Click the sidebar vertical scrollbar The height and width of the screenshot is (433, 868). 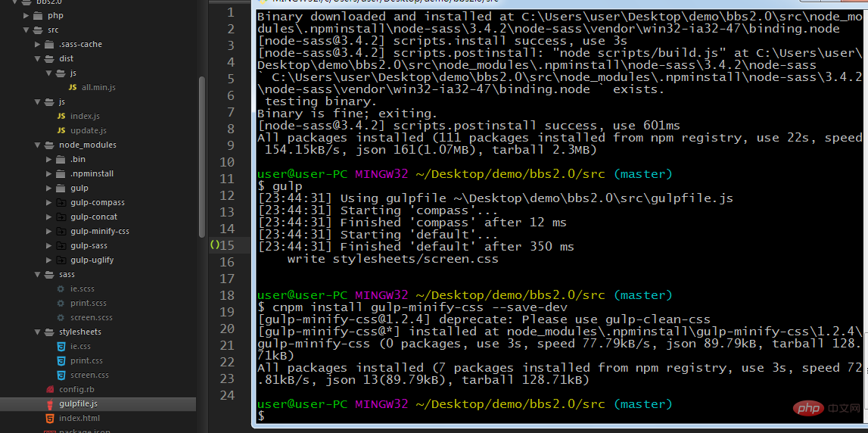(x=201, y=156)
